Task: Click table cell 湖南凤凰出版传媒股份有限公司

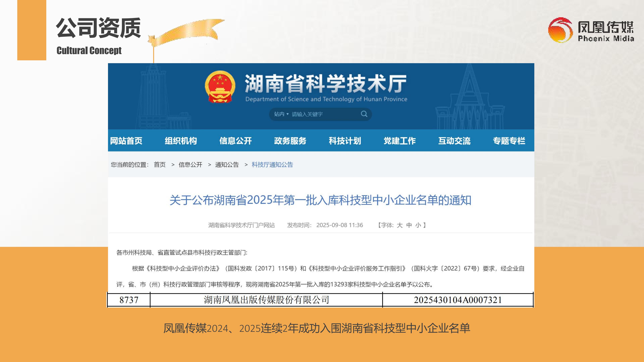Action: point(266,300)
